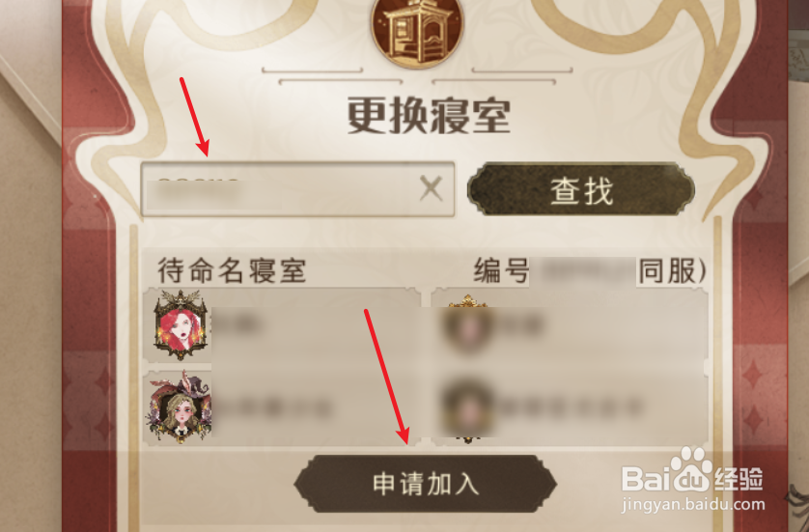
Task: Click the blurred avatar in lower-right member slot
Action: pos(468,409)
